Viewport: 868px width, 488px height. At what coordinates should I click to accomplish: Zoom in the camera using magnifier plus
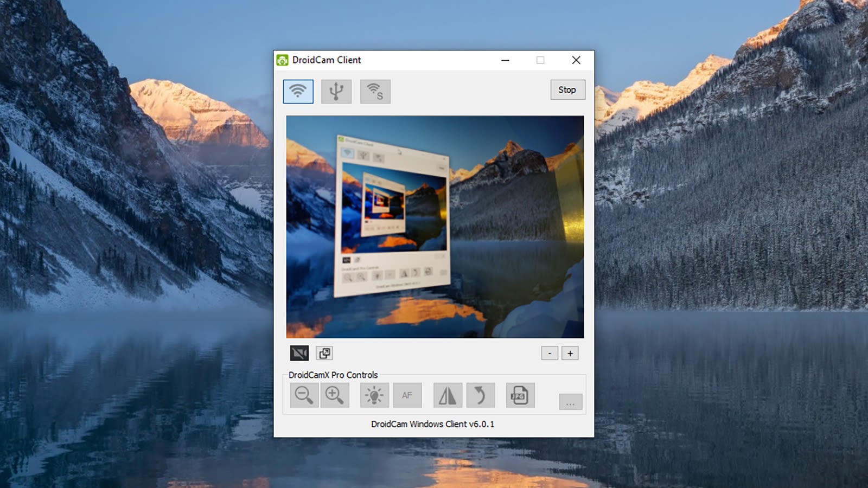tap(334, 395)
